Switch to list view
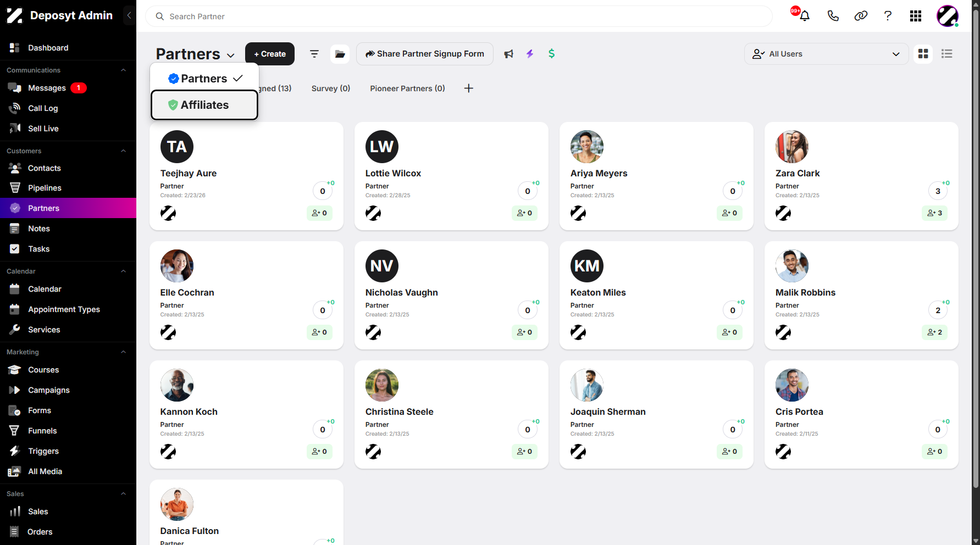The image size is (980, 545). 946,54
